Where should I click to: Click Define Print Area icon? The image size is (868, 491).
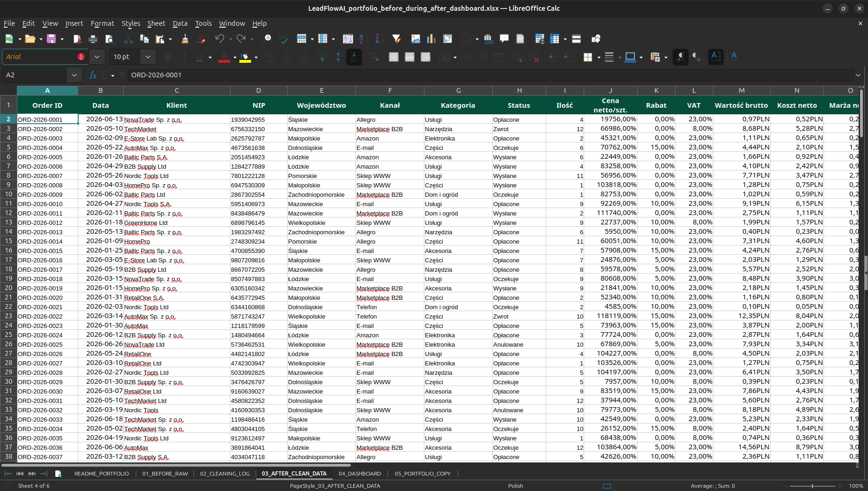(x=540, y=39)
